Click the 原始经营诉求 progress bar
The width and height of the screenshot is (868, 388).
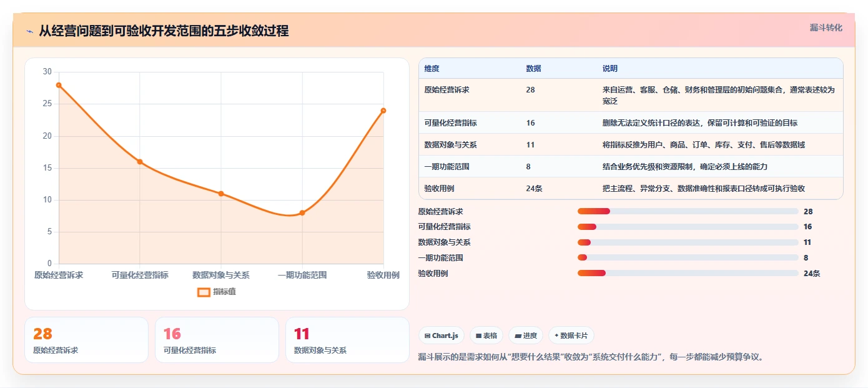(688, 212)
